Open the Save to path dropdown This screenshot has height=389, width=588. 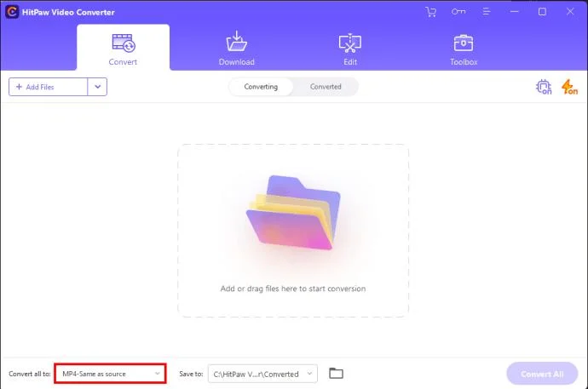(x=262, y=374)
